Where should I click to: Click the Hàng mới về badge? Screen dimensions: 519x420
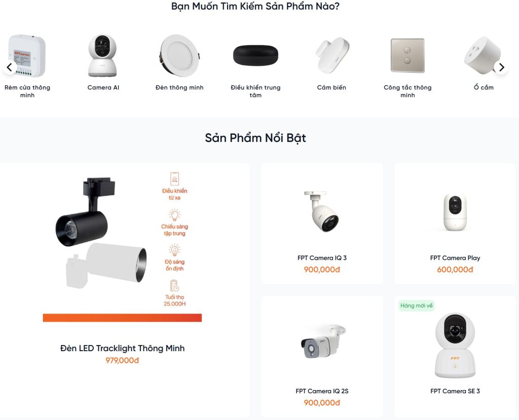tap(417, 306)
